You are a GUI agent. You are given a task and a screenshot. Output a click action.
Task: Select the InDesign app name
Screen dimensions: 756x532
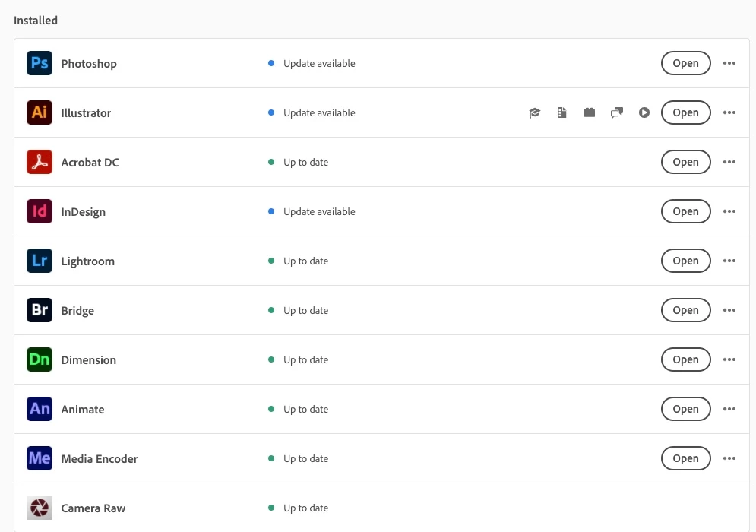click(83, 212)
